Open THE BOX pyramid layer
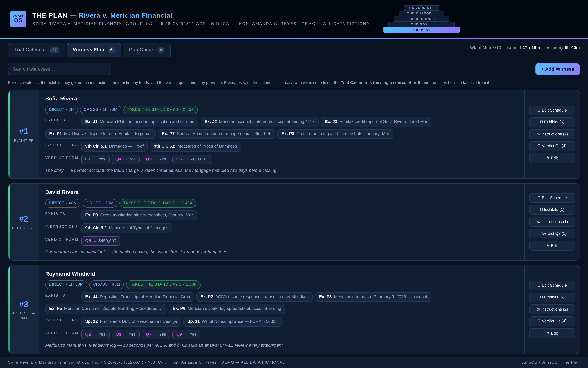Screen dimensions: 588x368 421,24
